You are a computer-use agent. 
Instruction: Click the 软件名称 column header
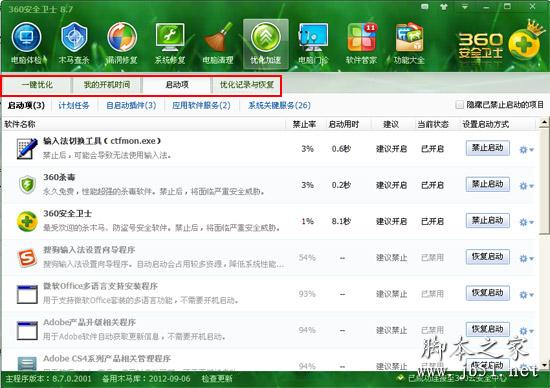pos(20,124)
